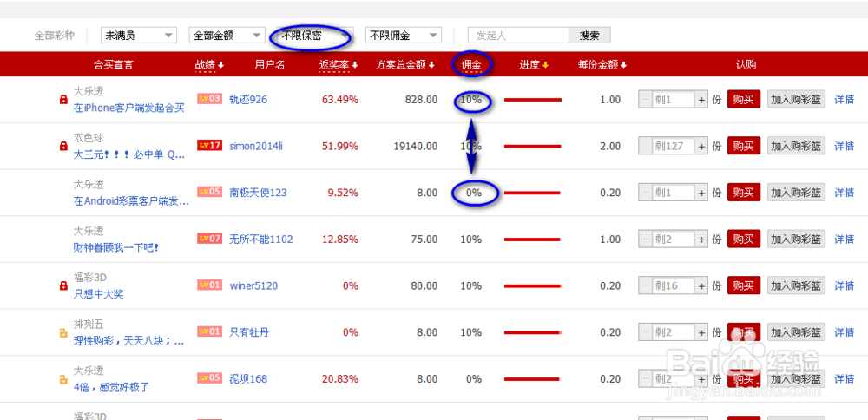
Task: Click progress bar on 泥坝168 row
Action: pyautogui.click(x=533, y=378)
